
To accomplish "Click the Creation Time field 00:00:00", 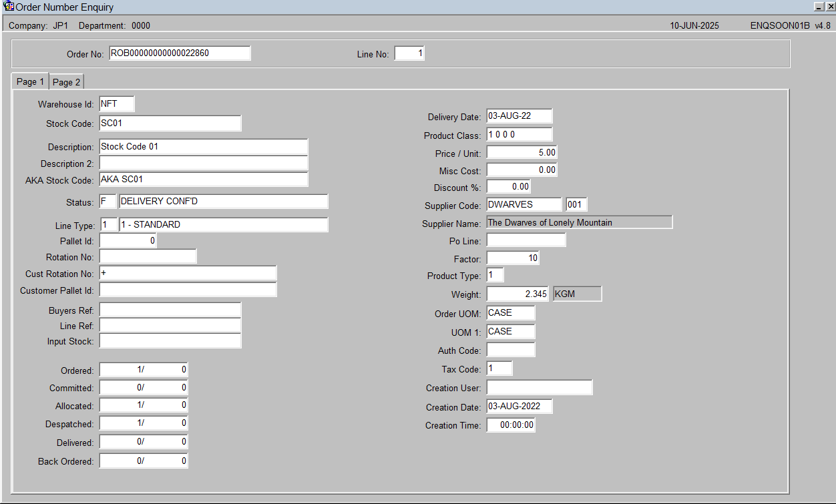I will pyautogui.click(x=511, y=425).
